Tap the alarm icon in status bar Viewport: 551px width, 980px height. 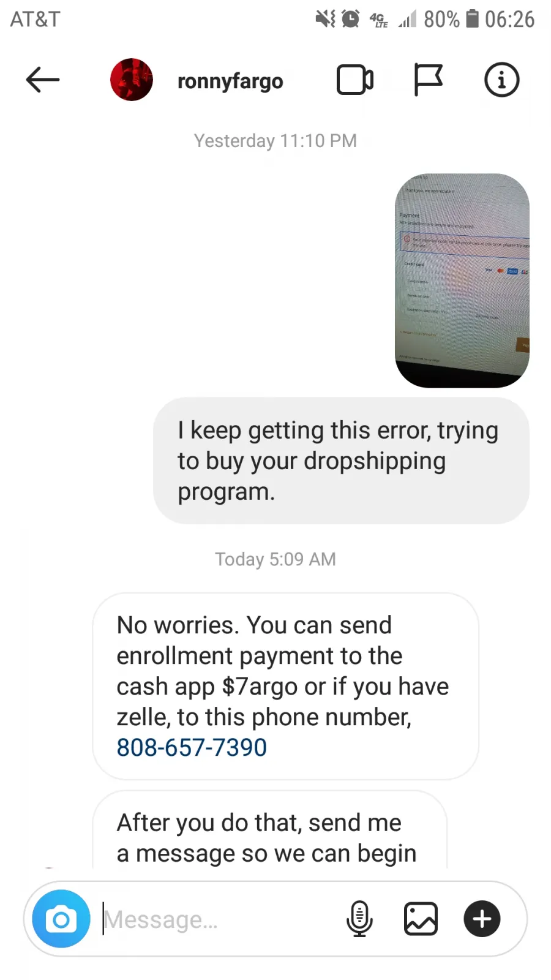pyautogui.click(x=350, y=19)
